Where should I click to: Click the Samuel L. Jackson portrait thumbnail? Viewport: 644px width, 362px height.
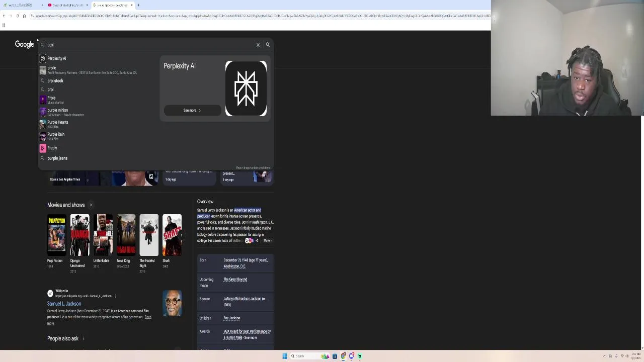[x=172, y=303]
